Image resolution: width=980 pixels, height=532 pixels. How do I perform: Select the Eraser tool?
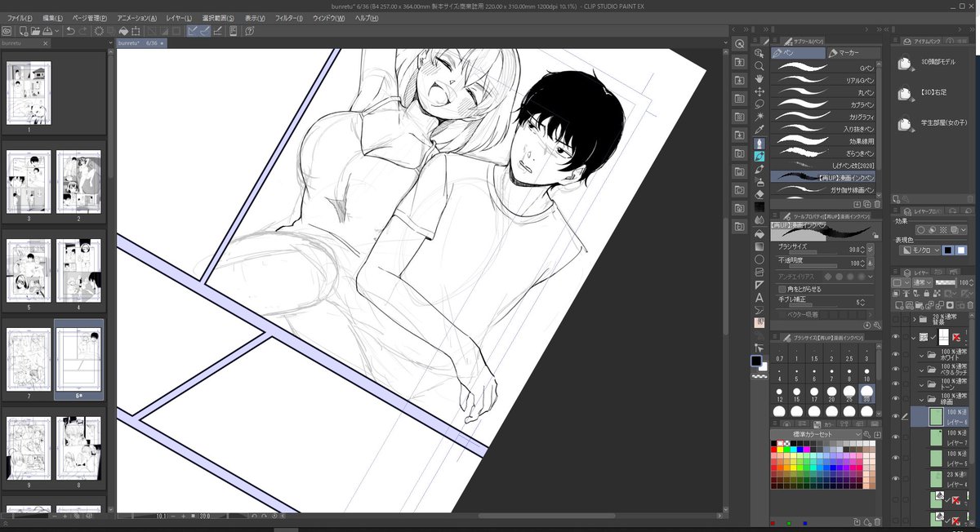(759, 194)
